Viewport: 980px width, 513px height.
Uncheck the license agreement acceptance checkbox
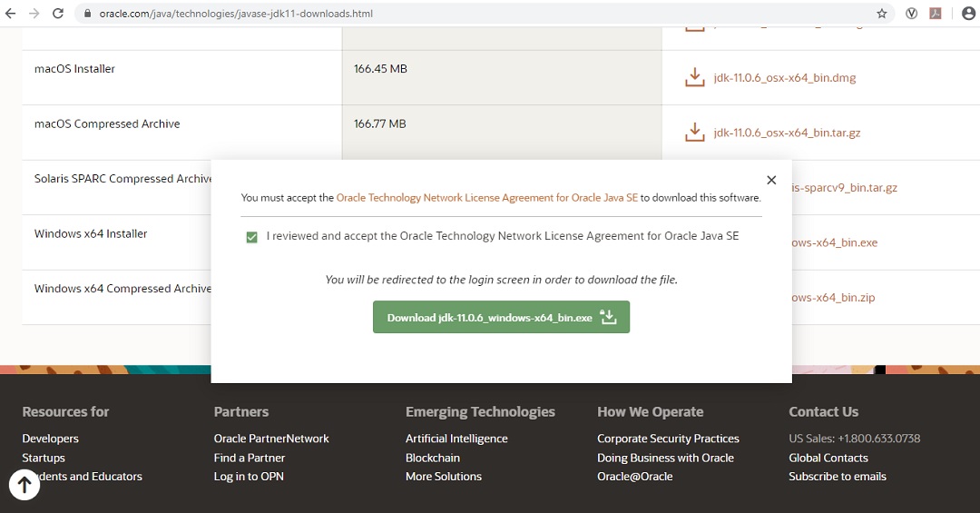[x=252, y=237]
